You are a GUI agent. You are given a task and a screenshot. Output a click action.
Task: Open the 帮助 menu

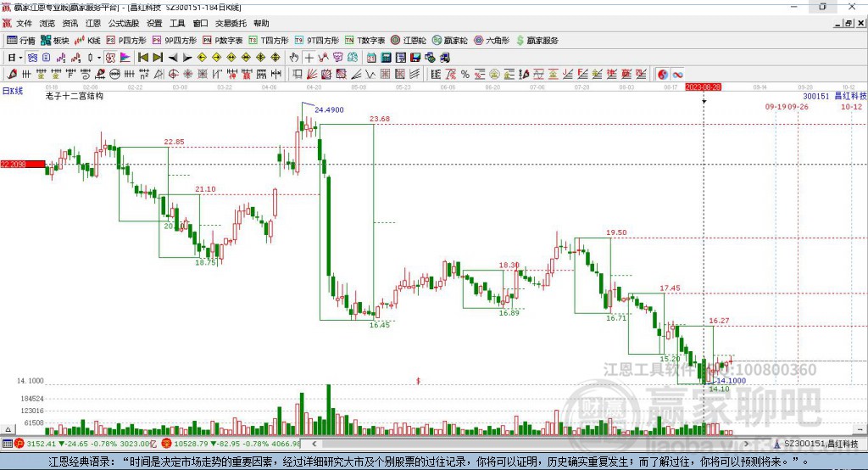pyautogui.click(x=261, y=23)
